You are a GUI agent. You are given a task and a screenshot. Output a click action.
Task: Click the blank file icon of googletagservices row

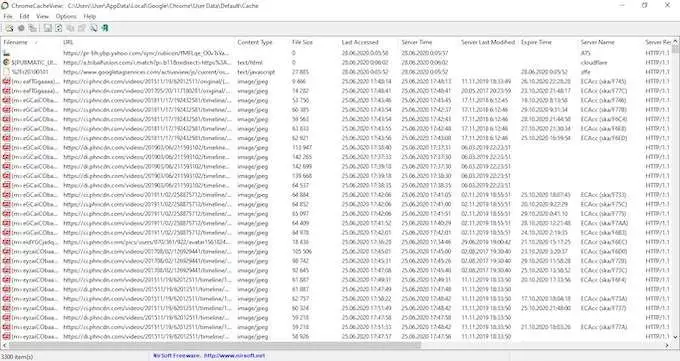6,72
